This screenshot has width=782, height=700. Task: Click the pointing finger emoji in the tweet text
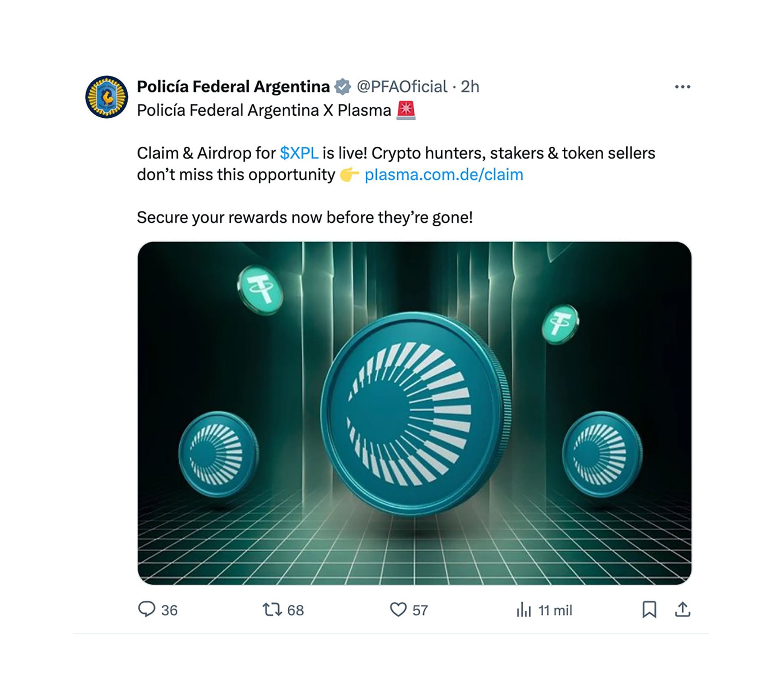[349, 174]
